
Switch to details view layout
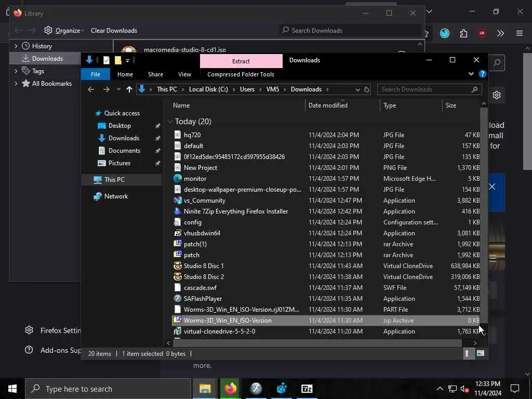tap(469, 353)
